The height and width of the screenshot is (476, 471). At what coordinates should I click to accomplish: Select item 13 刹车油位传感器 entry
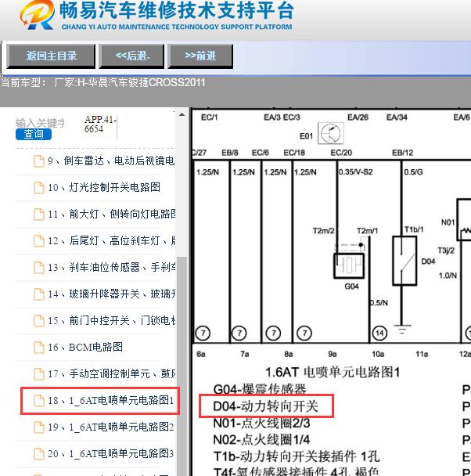click(110, 268)
